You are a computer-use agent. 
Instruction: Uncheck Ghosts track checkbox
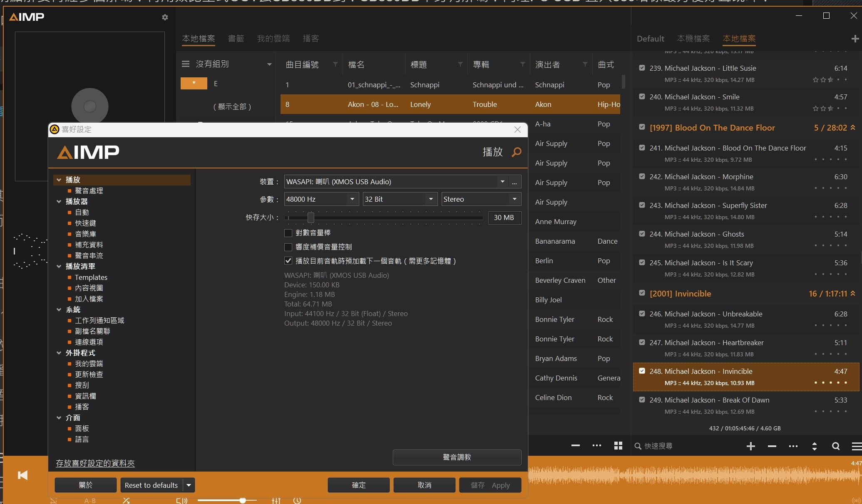tap(642, 234)
